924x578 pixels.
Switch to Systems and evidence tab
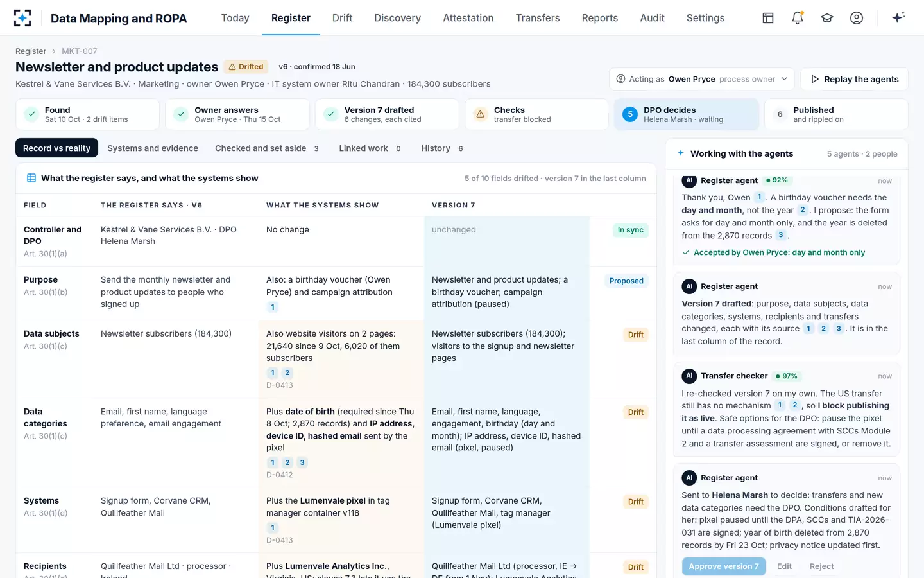(153, 148)
